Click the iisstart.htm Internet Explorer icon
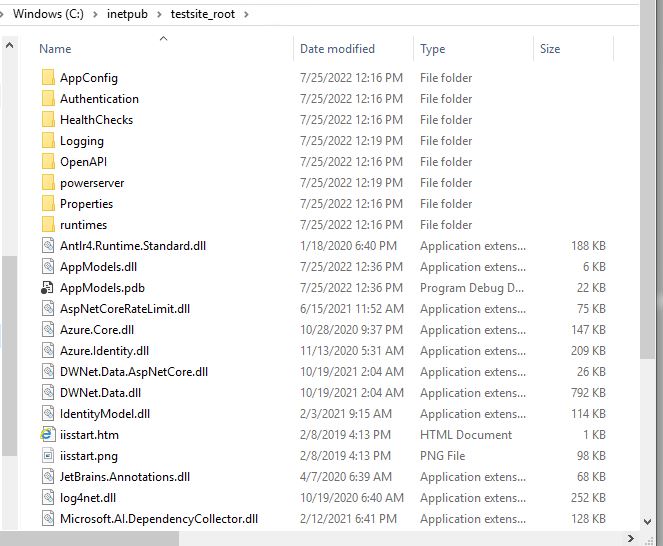This screenshot has height=546, width=663. click(x=47, y=435)
